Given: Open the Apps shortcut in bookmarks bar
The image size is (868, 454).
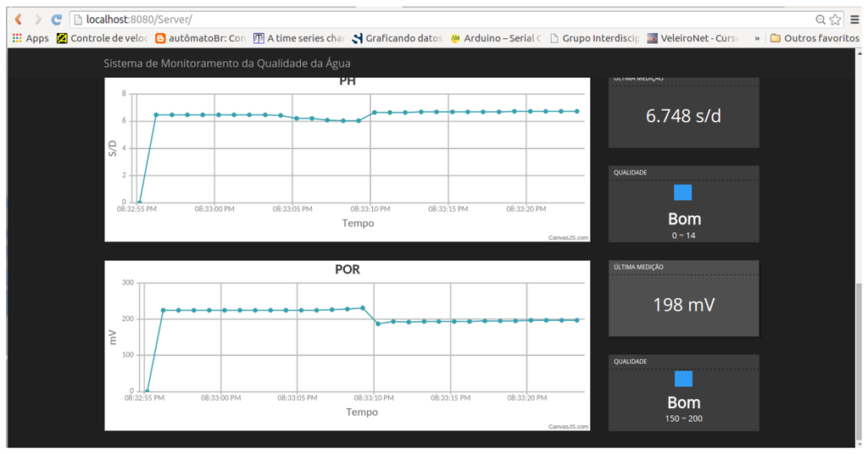Looking at the screenshot, I should [31, 38].
